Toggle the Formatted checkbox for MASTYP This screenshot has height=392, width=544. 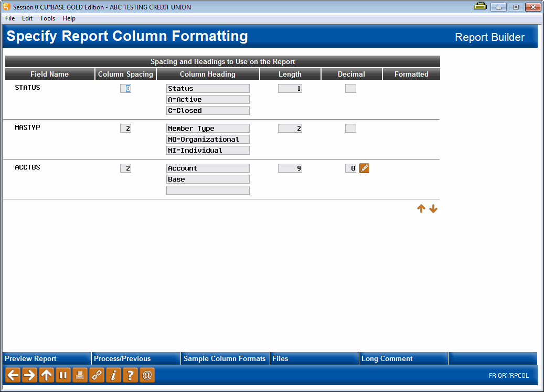pyautogui.click(x=350, y=128)
